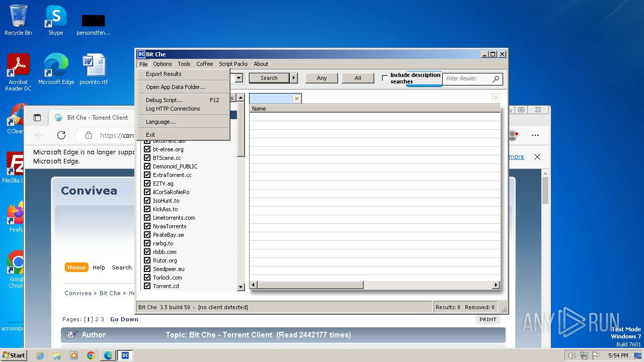Enable Include description searches checkbox

[385, 78]
